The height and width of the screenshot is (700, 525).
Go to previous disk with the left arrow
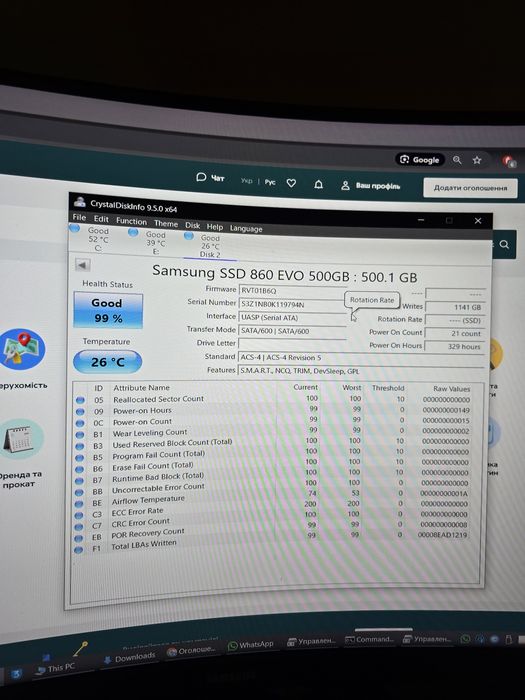(x=82, y=265)
